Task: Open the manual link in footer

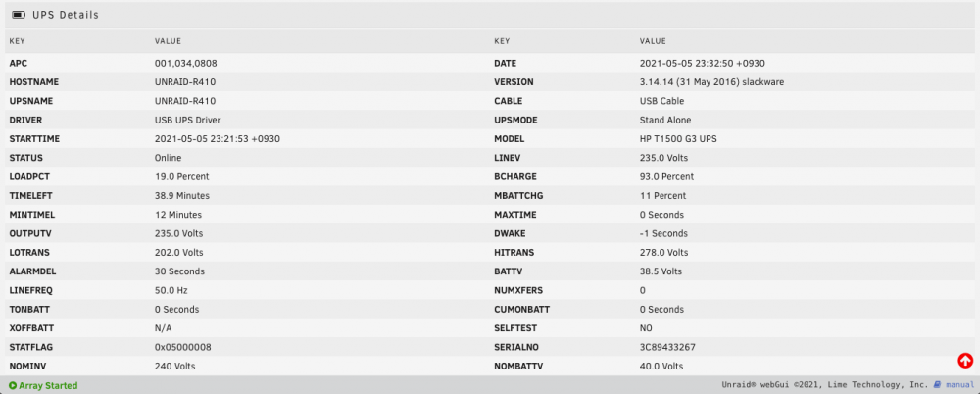Action: [959, 385]
